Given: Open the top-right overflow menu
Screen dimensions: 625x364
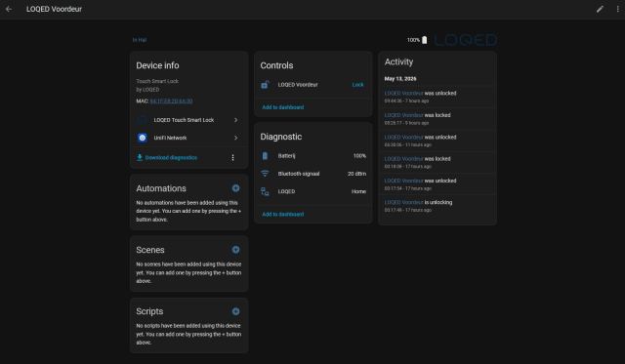Looking at the screenshot, I should click(x=618, y=9).
